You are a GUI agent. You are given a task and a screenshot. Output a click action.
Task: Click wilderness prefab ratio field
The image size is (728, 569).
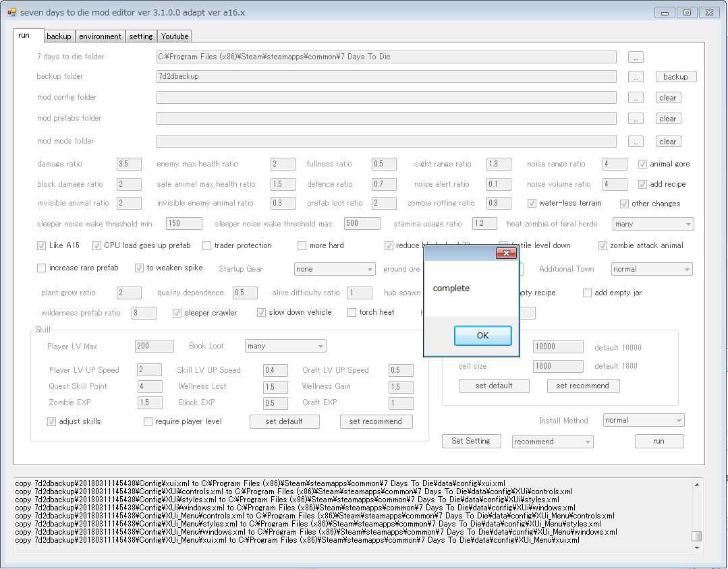click(144, 313)
